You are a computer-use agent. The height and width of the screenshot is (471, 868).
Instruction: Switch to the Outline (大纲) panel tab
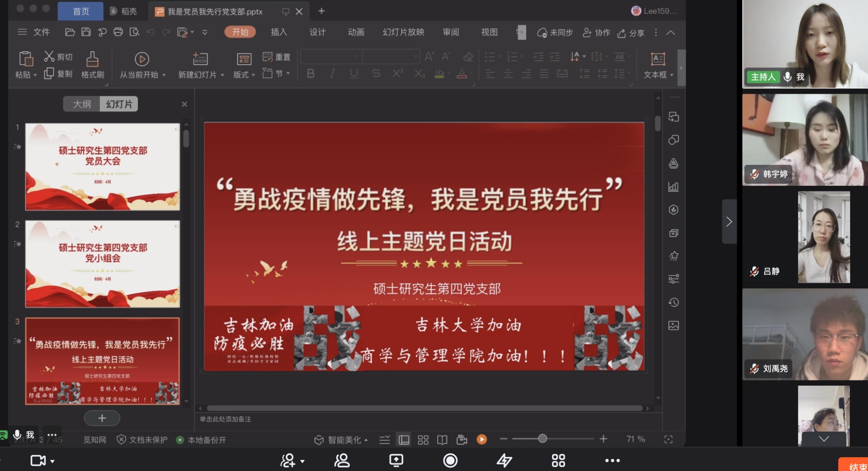point(82,104)
